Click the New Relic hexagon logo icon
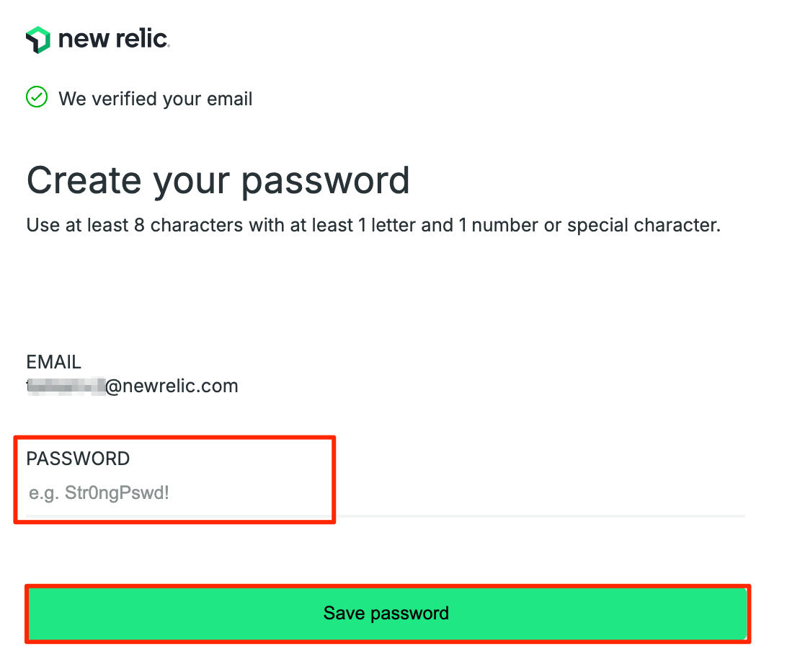Image resolution: width=787 pixels, height=672 pixels. (x=38, y=40)
